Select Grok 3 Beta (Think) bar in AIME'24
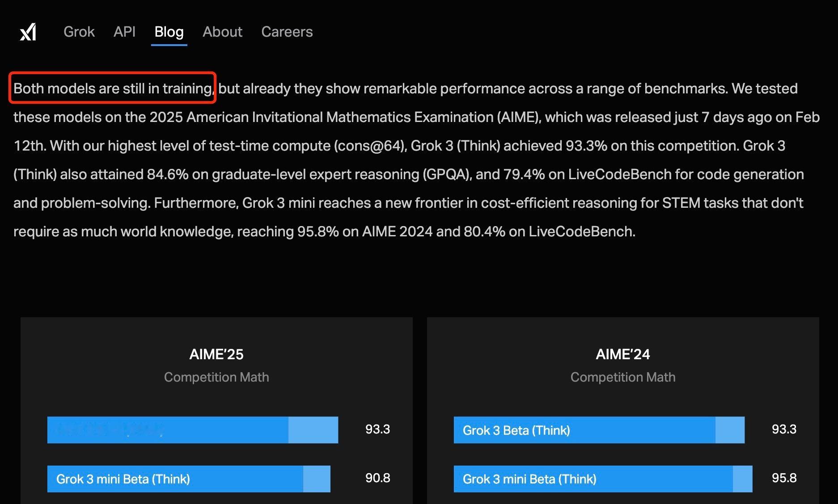838x504 pixels. (599, 430)
